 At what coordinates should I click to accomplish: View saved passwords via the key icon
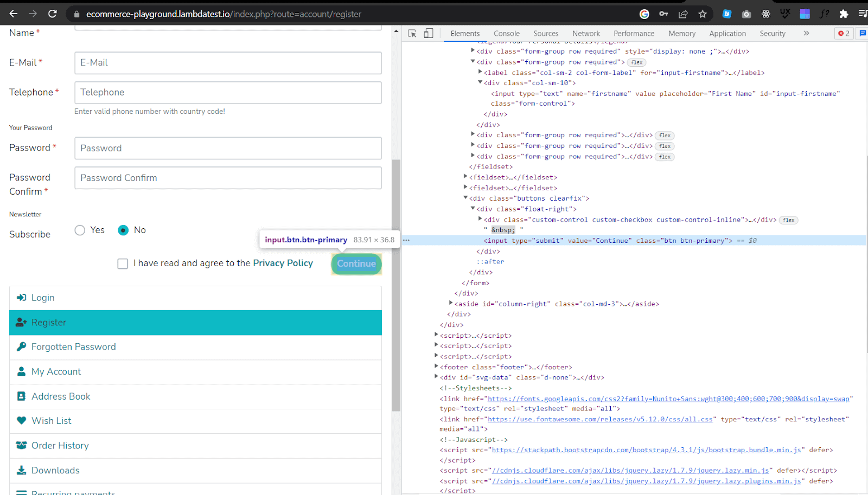663,14
